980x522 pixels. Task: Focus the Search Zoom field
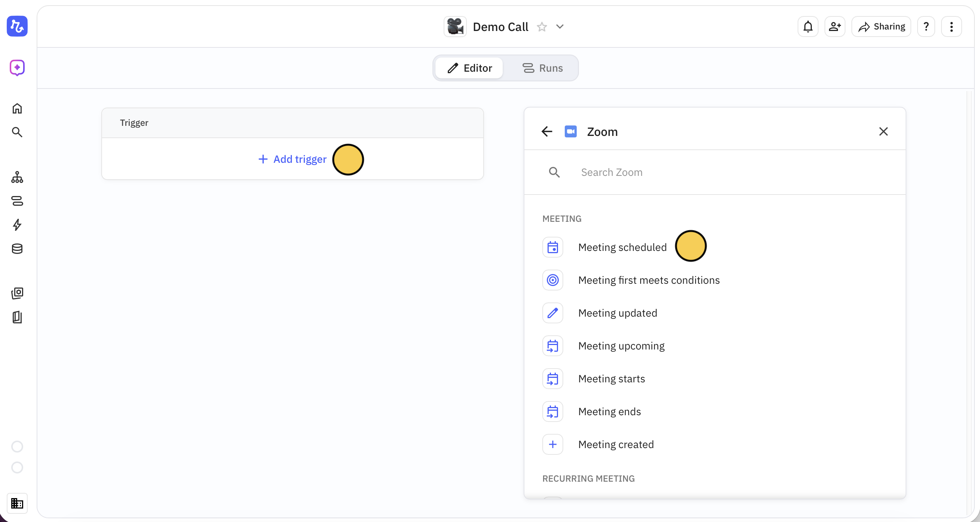tap(723, 172)
